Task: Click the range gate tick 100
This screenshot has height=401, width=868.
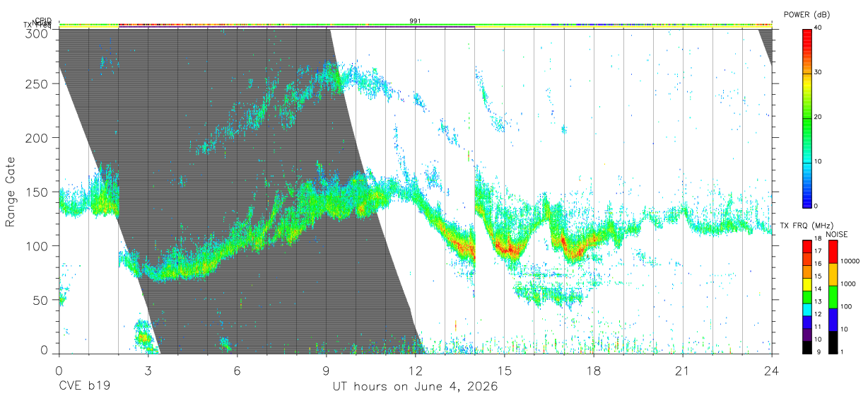Action: click(x=38, y=246)
